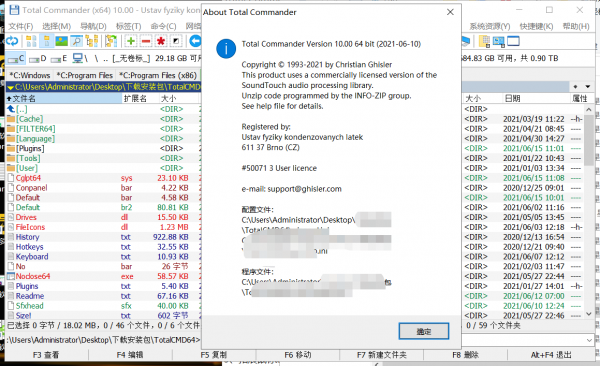
Task: Select the [Plugins] folder row
Action: [x=103, y=149]
